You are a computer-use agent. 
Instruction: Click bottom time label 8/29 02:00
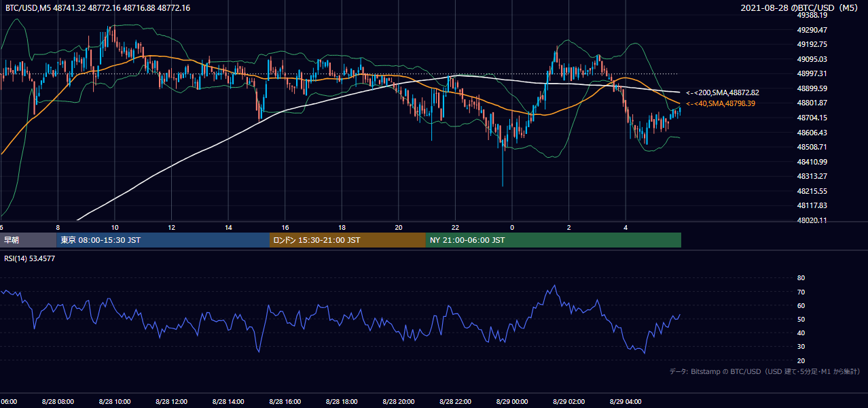point(569,401)
